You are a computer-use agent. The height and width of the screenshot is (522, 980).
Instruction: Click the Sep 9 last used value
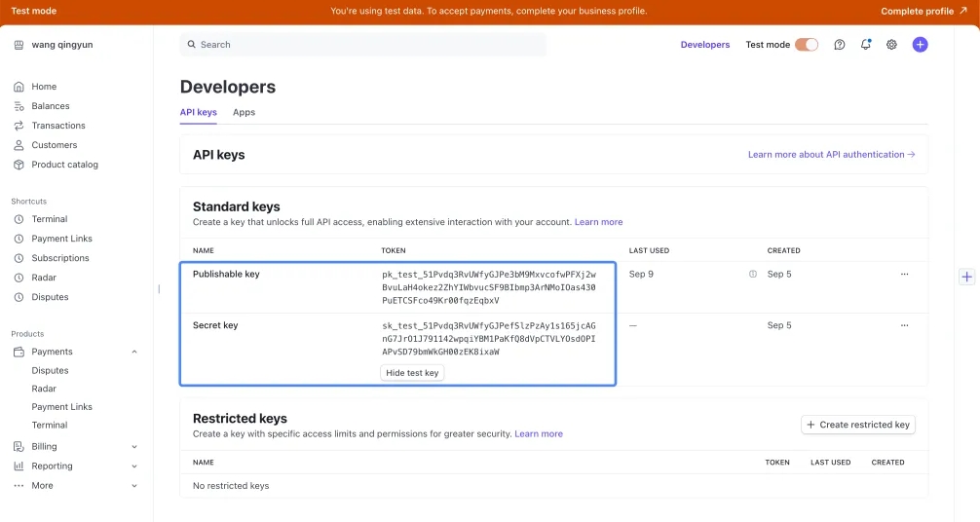click(641, 275)
